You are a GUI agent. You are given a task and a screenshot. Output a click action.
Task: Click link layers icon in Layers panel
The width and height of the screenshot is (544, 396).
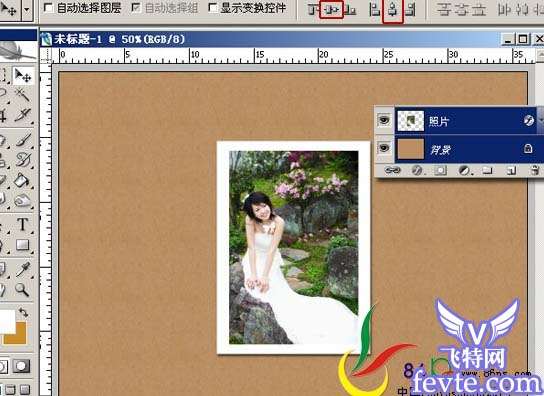click(x=392, y=170)
